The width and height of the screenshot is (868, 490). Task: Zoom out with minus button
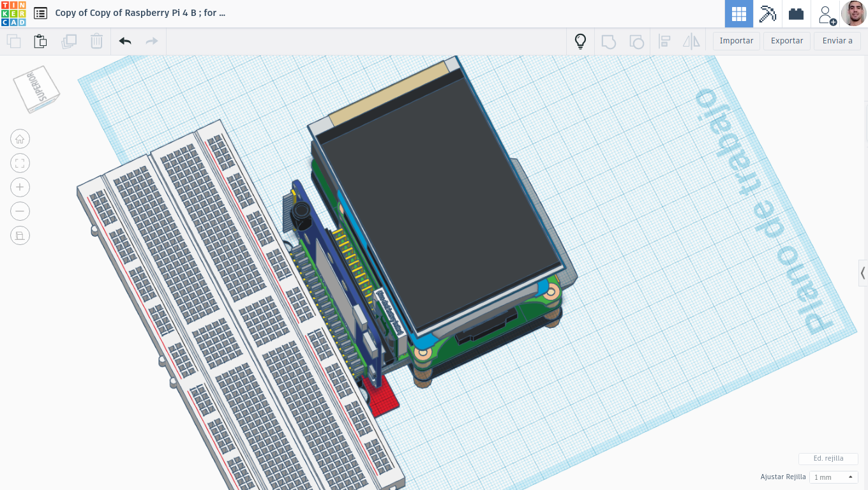(20, 211)
